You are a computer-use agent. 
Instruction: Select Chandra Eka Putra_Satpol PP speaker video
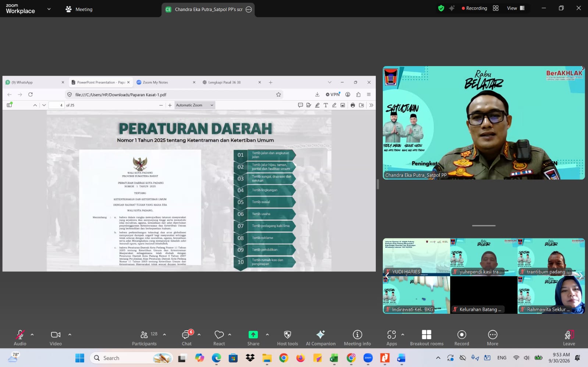coord(484,123)
